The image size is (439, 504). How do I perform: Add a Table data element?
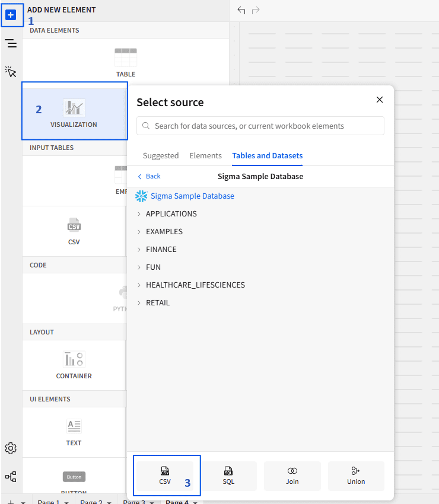tap(125, 62)
